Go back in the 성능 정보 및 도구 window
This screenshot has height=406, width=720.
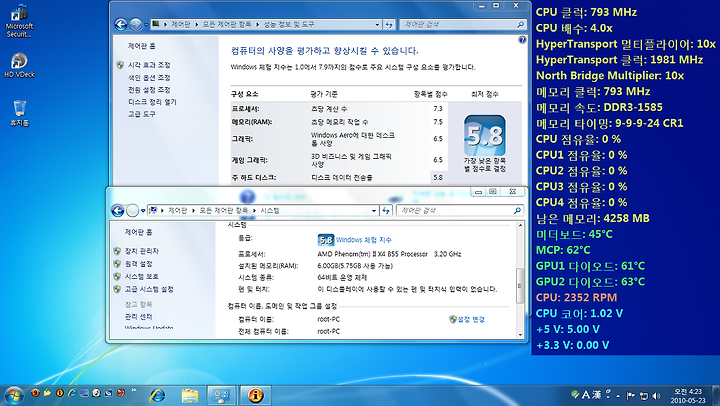point(121,24)
